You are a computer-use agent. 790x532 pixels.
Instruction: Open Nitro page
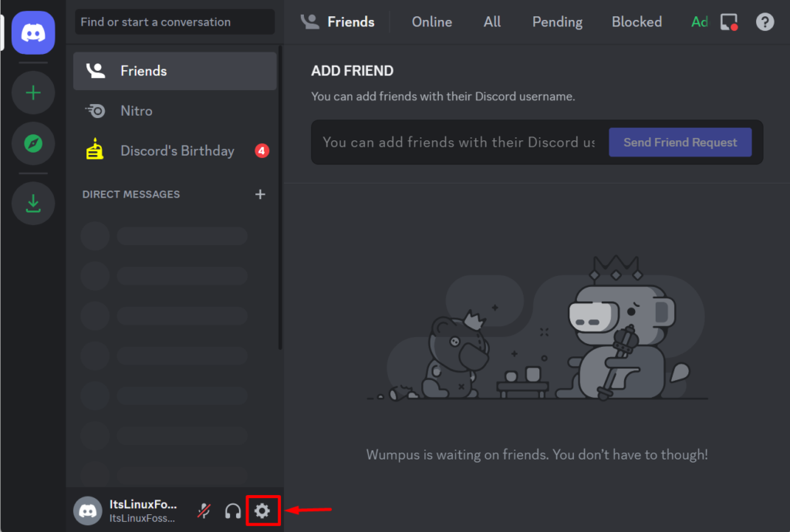175,111
